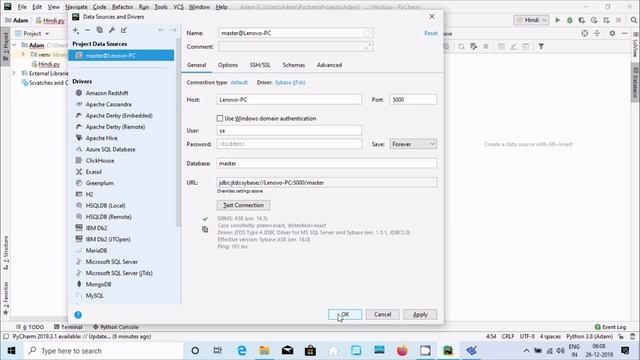Select the Microsoft SQL Server (jTds) driver
The width and height of the screenshot is (640, 360).
[119, 273]
